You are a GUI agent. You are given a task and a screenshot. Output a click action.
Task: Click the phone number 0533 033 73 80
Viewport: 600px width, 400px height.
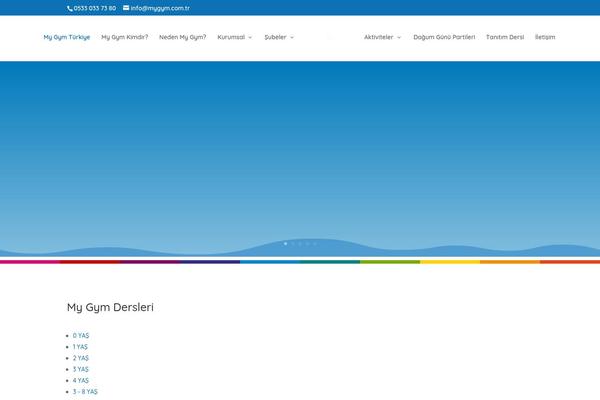coord(95,8)
